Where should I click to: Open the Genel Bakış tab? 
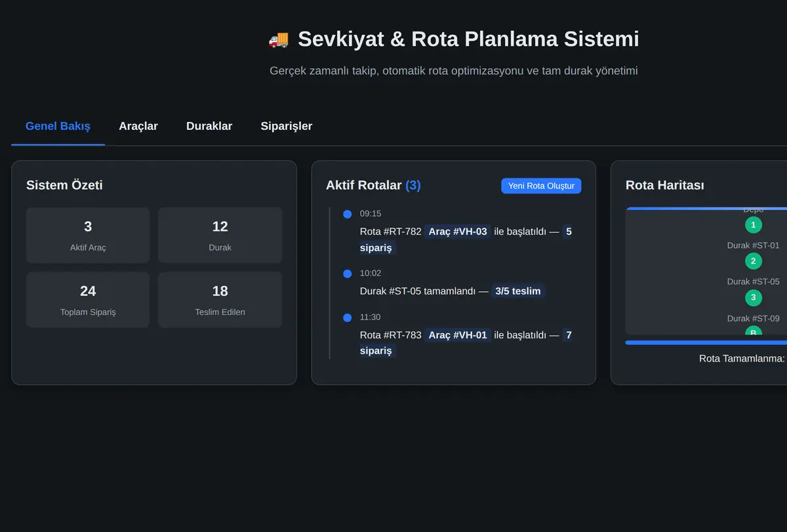pos(58,126)
